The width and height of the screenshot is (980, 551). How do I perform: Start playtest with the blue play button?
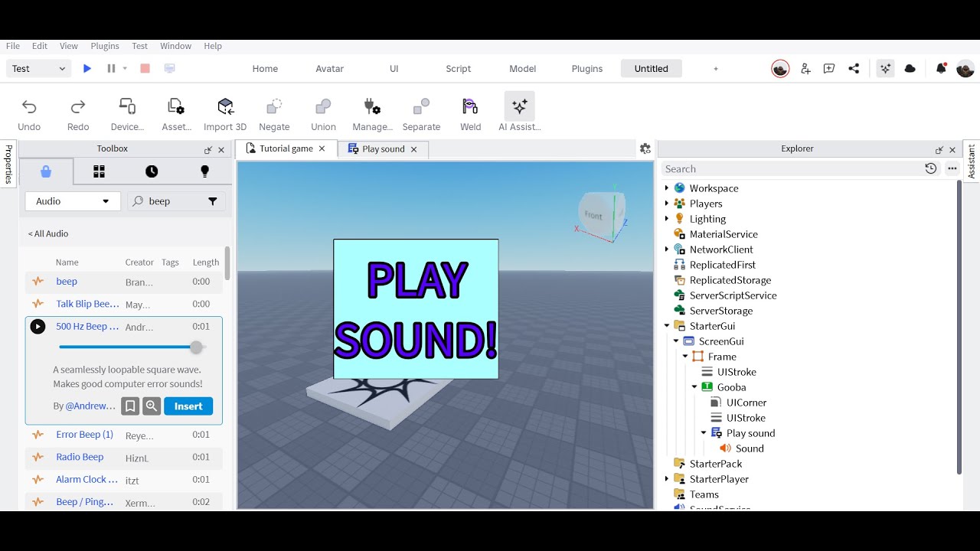coord(87,68)
